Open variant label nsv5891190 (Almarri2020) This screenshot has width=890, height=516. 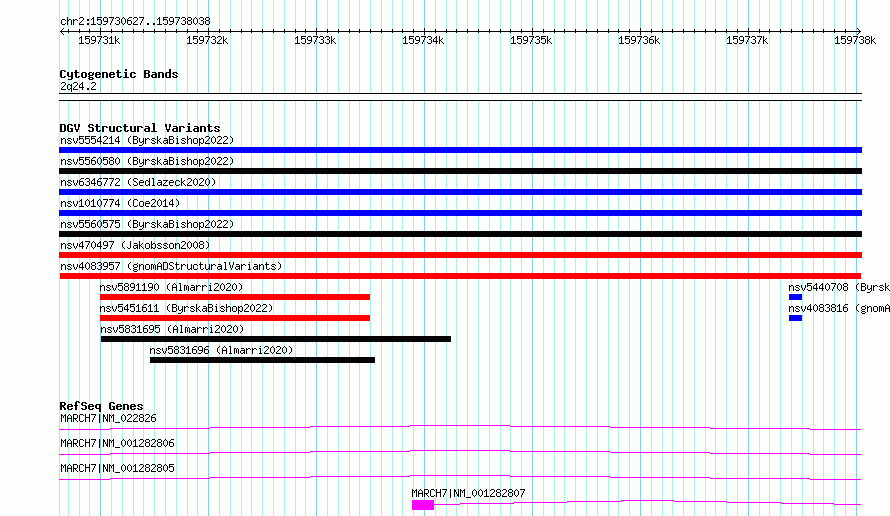pos(171,287)
